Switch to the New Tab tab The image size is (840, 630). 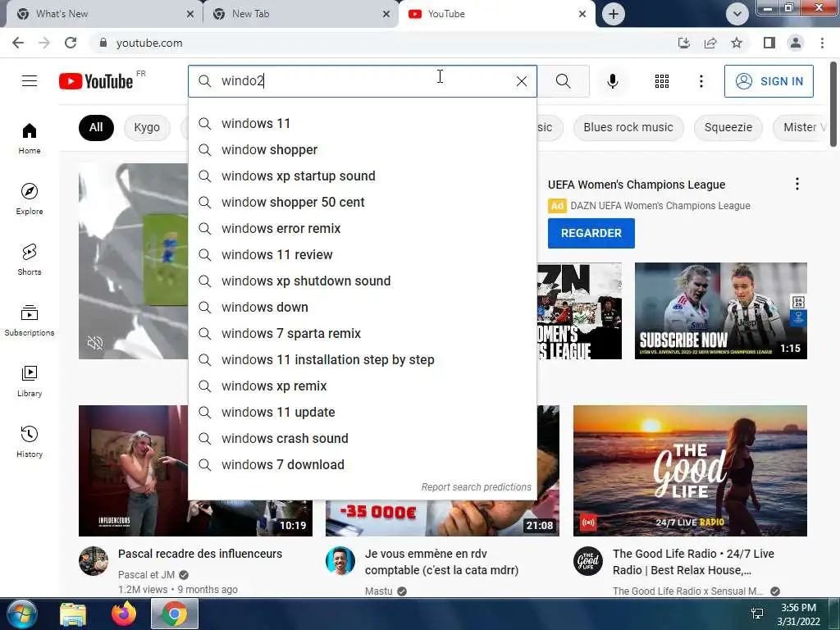click(x=301, y=14)
